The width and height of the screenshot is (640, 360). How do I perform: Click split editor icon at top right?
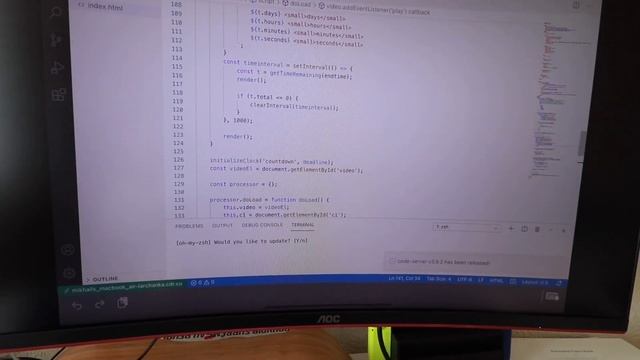click(x=576, y=5)
